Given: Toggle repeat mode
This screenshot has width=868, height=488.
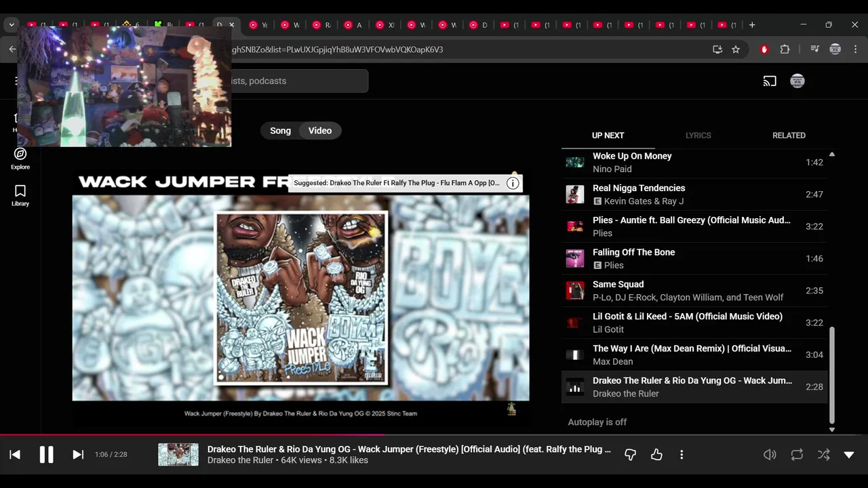Looking at the screenshot, I should pos(797,455).
